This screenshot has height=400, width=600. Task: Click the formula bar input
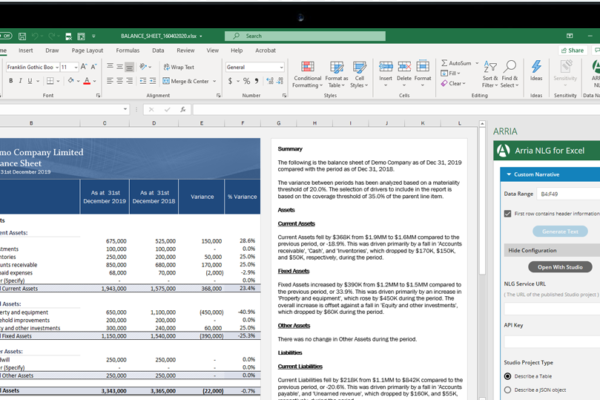[x=396, y=110]
